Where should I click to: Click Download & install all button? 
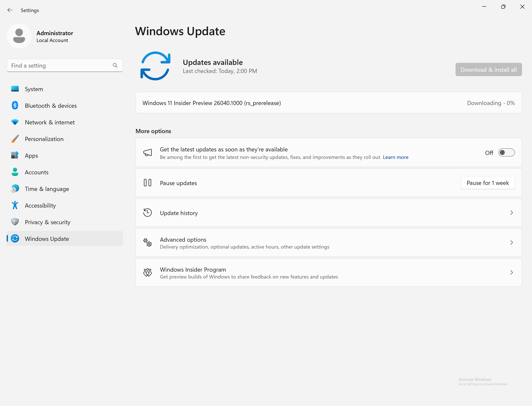(x=488, y=70)
